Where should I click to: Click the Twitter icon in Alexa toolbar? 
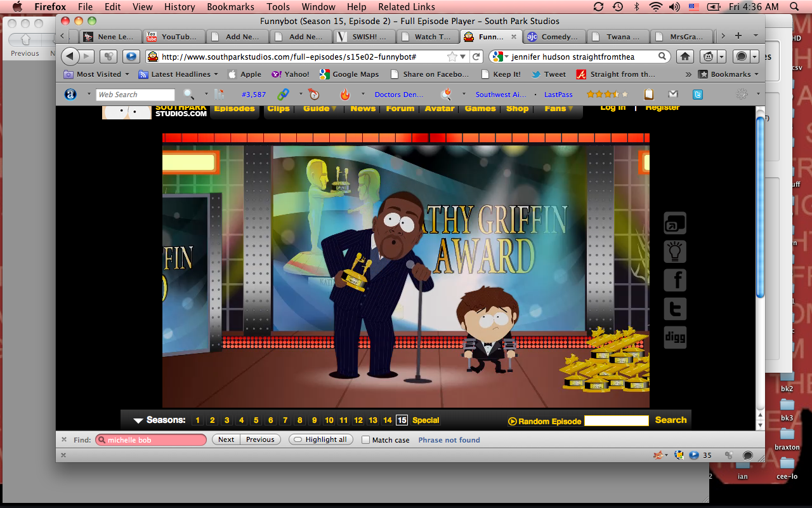[698, 95]
